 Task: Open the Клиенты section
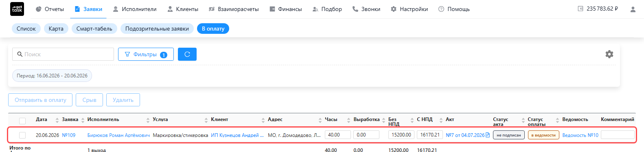tap(183, 9)
